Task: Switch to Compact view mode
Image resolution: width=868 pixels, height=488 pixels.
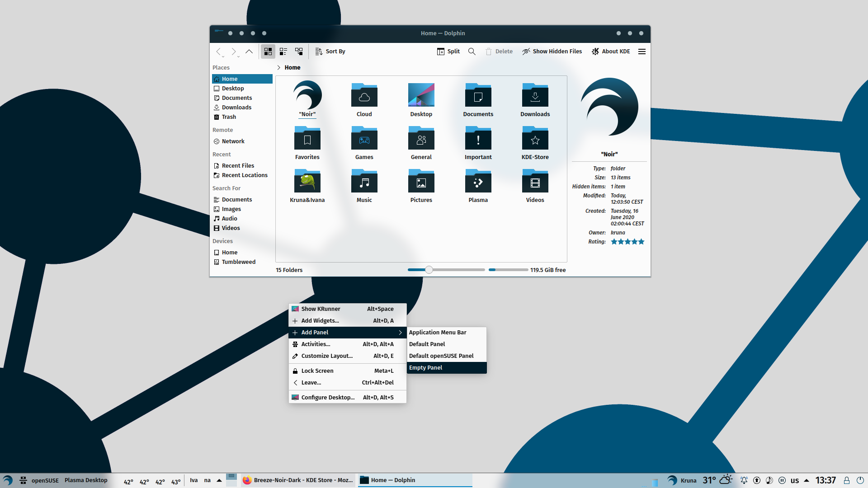Action: pos(283,52)
